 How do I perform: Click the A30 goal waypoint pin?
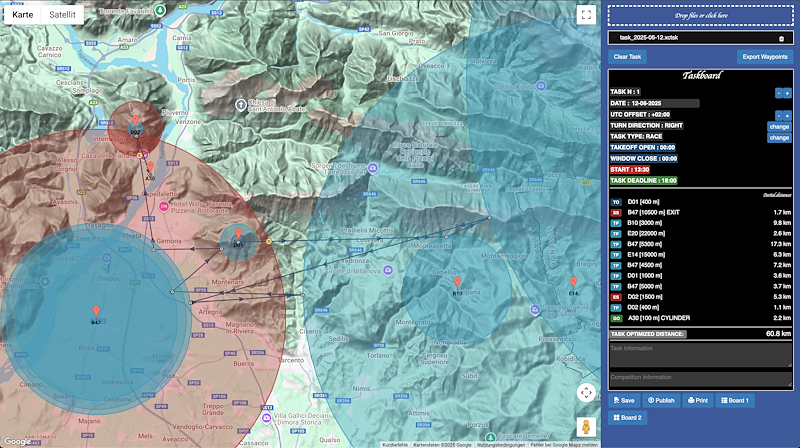(150, 167)
